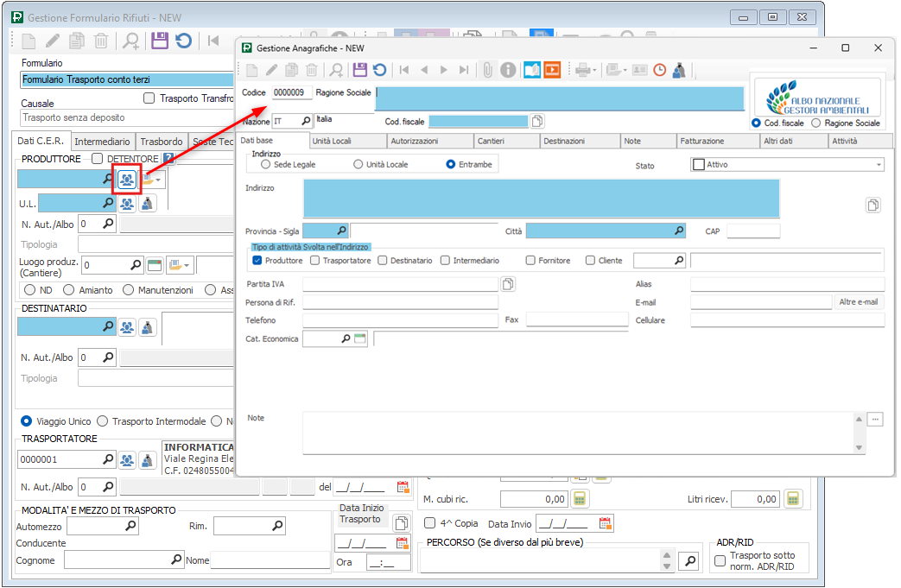Viewport: 901px width, 588px height.
Task: Click the calculator icon beside Litri ricev.
Action: click(793, 499)
